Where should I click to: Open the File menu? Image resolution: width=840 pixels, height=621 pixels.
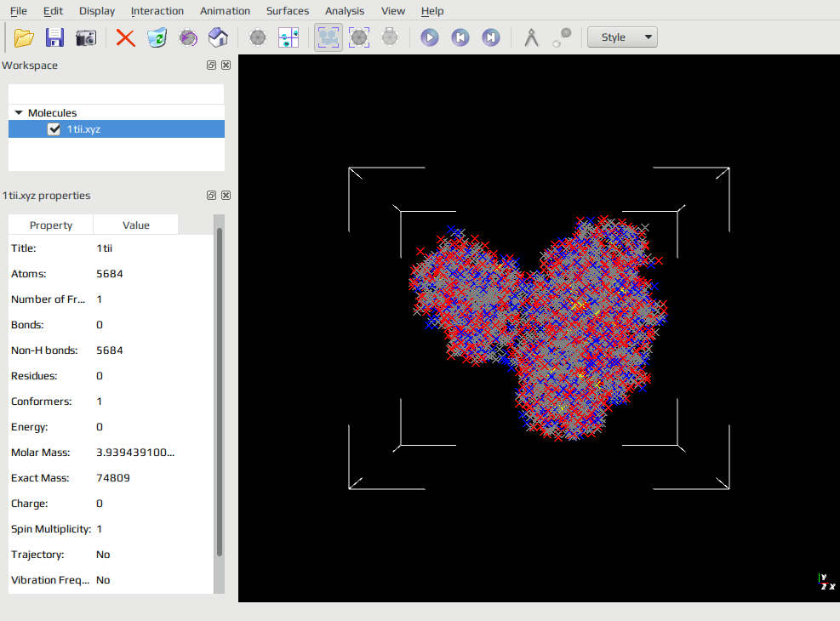[18, 11]
